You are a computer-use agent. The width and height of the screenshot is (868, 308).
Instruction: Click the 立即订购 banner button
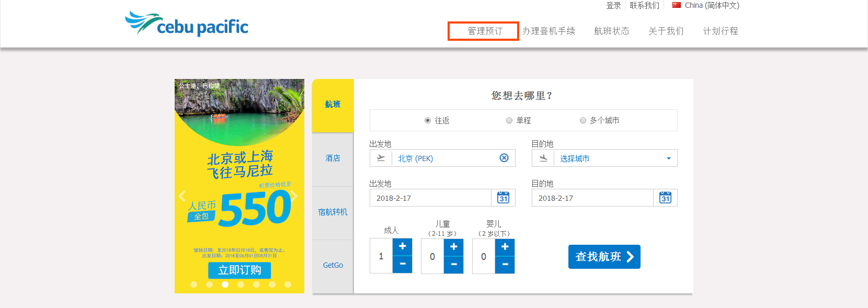(x=239, y=270)
